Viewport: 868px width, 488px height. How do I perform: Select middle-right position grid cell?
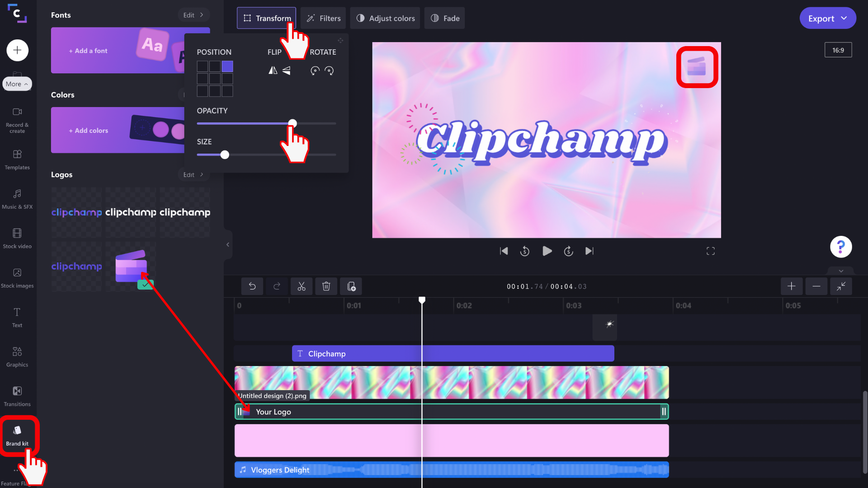(227, 79)
